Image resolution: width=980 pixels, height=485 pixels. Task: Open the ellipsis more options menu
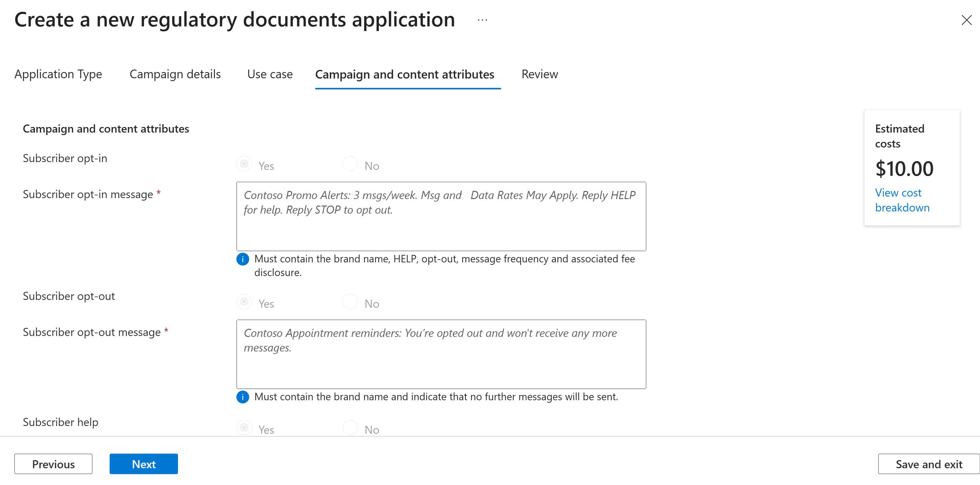[482, 20]
